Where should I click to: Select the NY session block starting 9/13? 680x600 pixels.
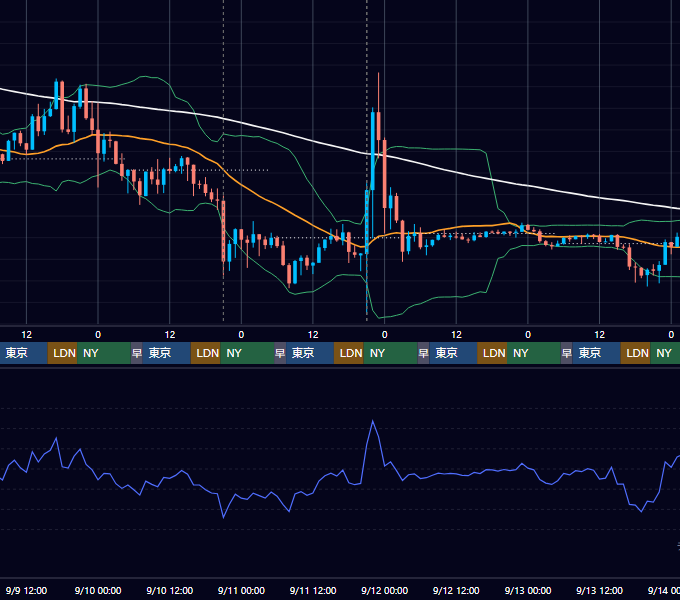click(x=665, y=353)
